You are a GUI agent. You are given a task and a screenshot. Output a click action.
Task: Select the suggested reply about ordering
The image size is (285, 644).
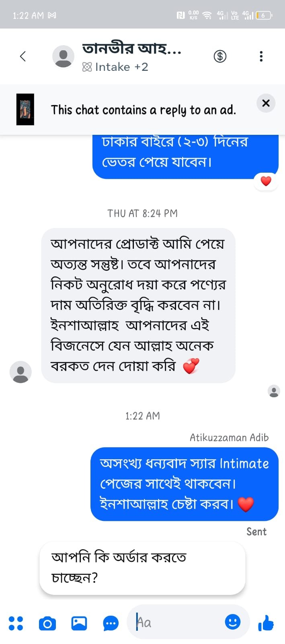142,568
